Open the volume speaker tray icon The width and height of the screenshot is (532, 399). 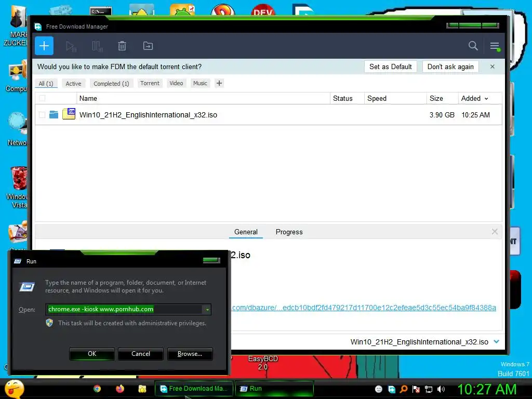point(441,389)
